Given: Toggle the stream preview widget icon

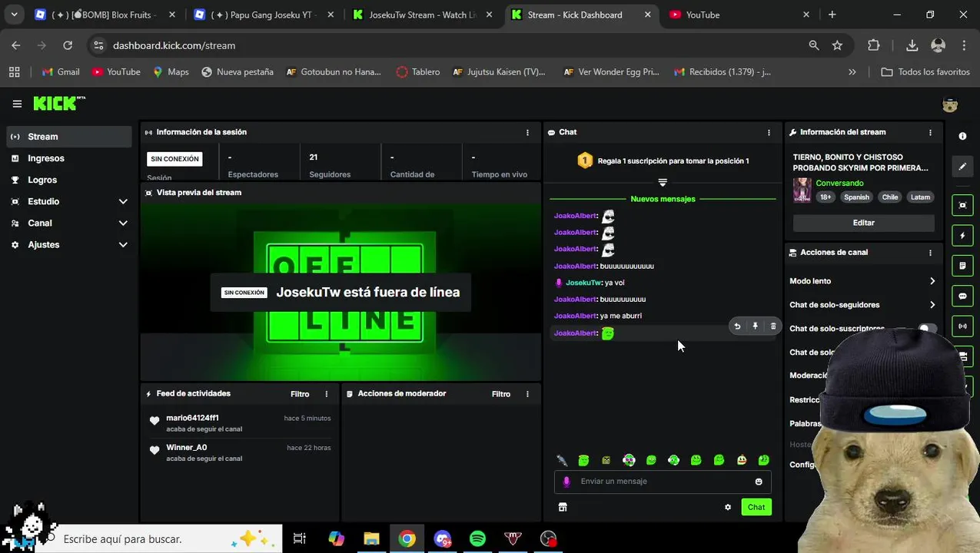Looking at the screenshot, I should point(962,205).
